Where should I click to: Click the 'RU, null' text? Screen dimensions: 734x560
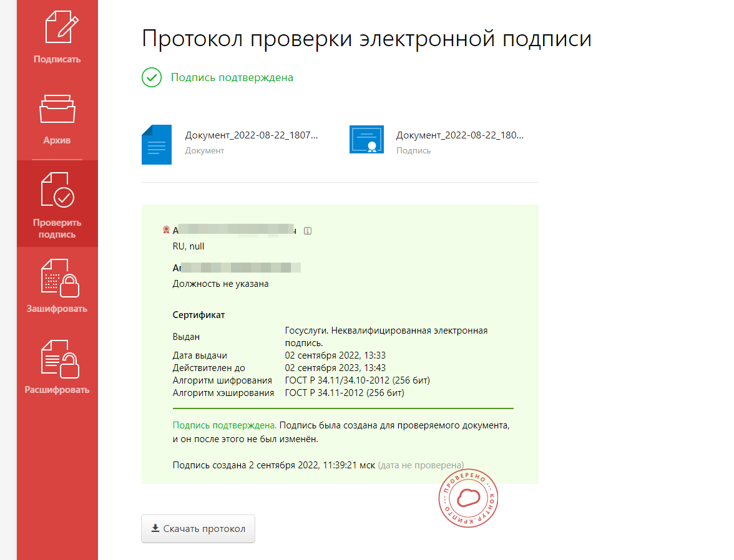(188, 246)
